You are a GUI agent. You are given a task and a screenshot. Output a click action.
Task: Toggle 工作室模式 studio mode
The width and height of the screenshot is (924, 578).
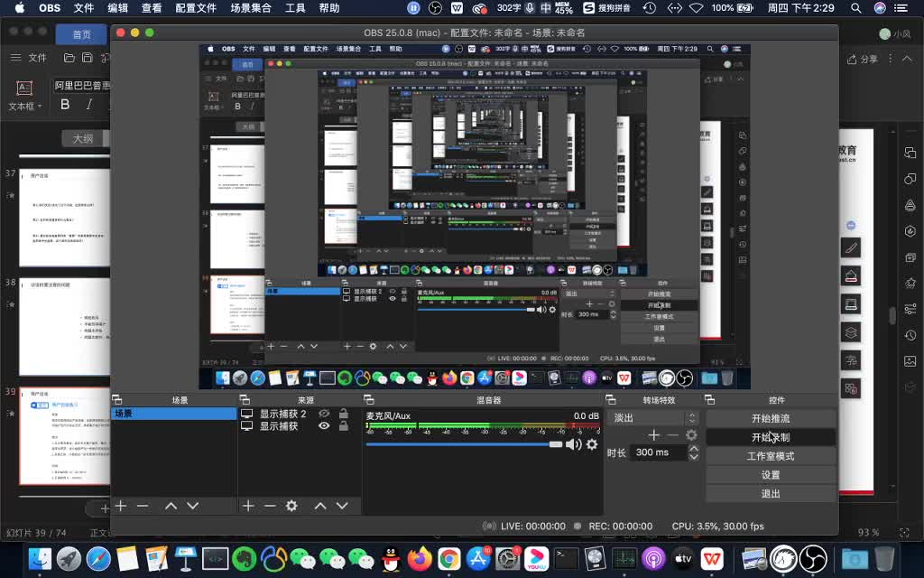click(x=771, y=456)
